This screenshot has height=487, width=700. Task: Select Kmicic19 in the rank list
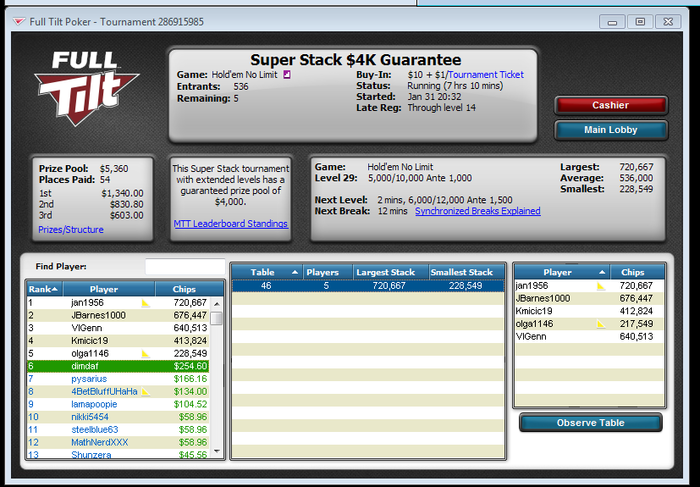118,341
